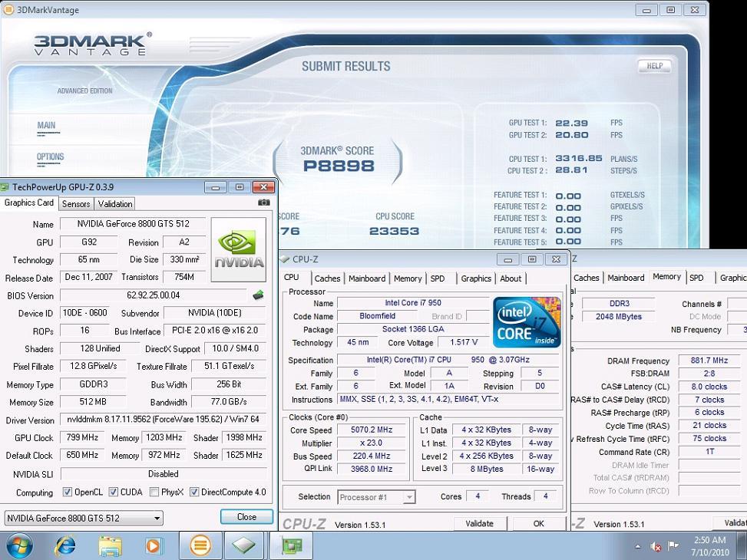Screen dimensions: 747x560
Task: Click GPU-Z title bar icon
Action: click(5, 187)
